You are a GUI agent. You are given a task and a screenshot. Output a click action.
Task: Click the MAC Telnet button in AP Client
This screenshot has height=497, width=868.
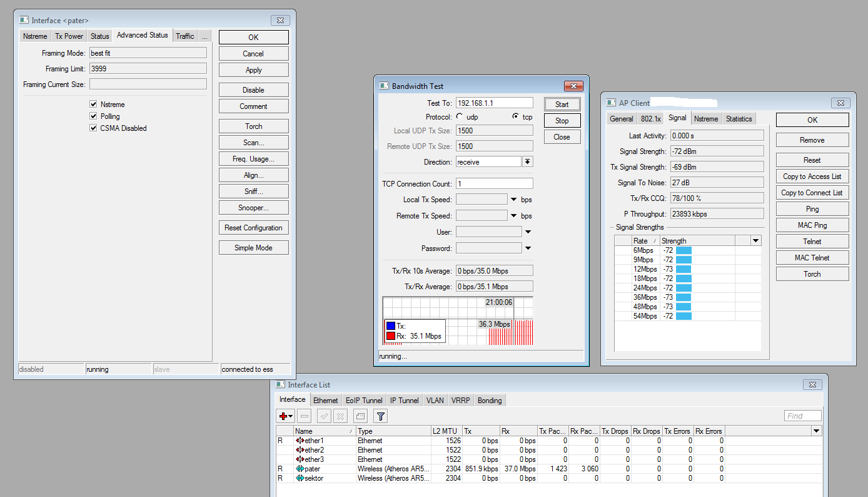pos(812,258)
